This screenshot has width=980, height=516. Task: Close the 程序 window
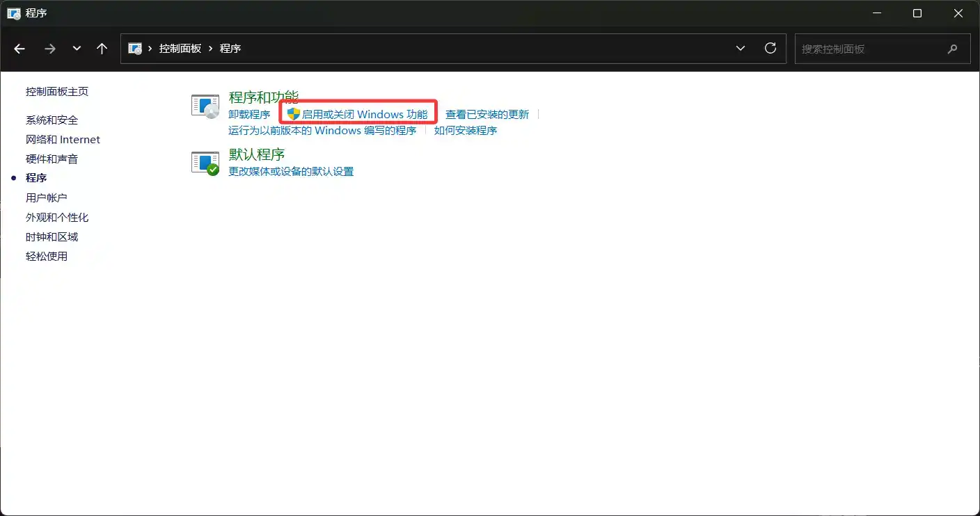coord(959,13)
